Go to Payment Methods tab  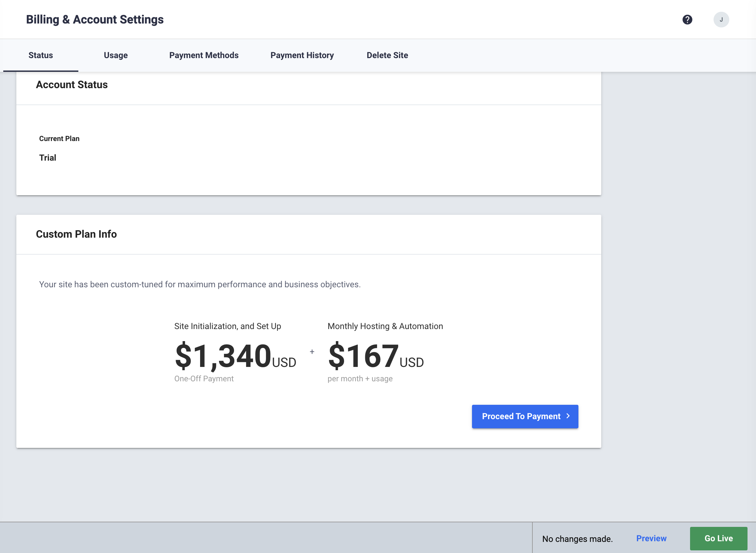(x=203, y=55)
